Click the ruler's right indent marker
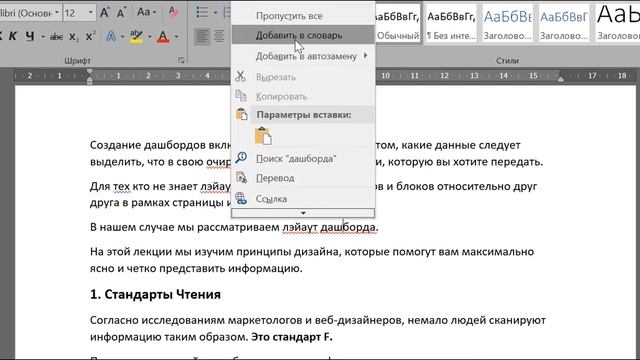The image size is (640, 360). 561,79
